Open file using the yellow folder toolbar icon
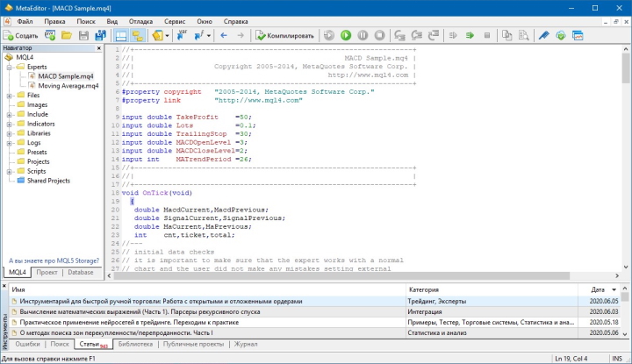This screenshot has width=632, height=364. pyautogui.click(x=66, y=36)
